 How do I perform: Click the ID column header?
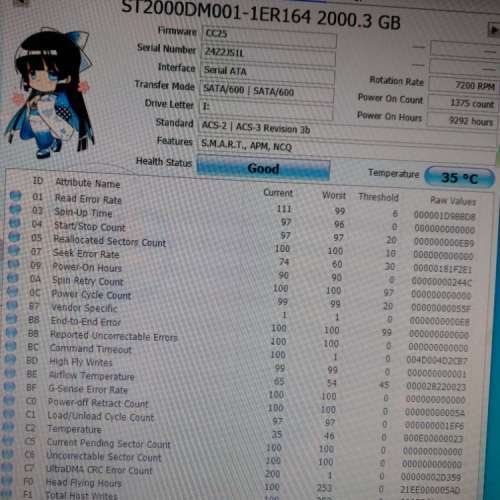tap(38, 181)
